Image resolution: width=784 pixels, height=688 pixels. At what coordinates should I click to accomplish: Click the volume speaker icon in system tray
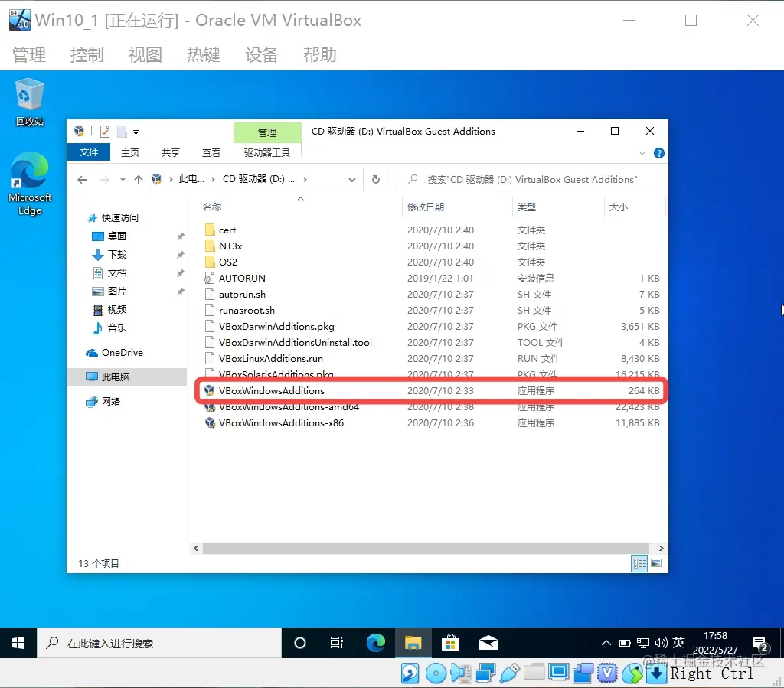[661, 643]
